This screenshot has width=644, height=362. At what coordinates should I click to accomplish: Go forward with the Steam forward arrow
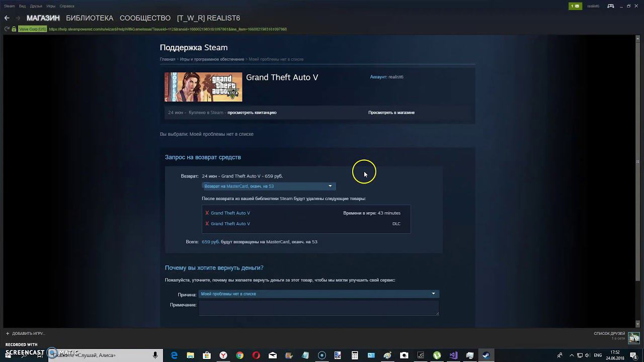(x=18, y=18)
